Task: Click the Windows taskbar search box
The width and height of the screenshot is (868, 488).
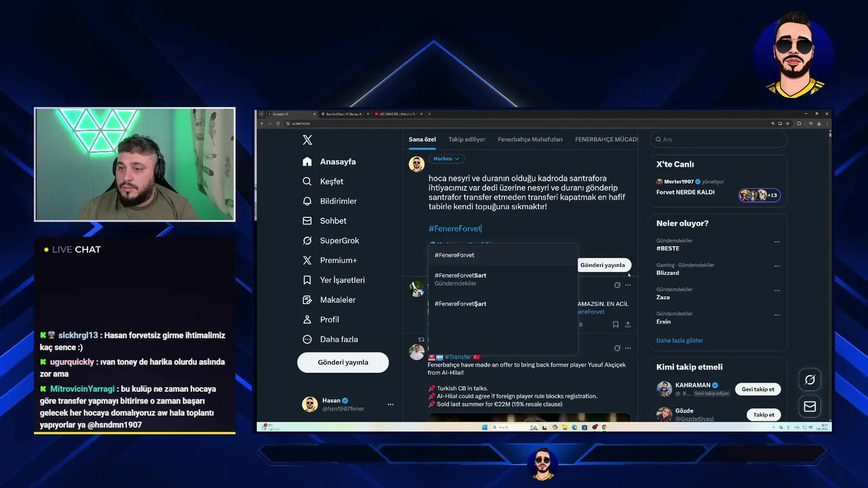Action: 515,427
